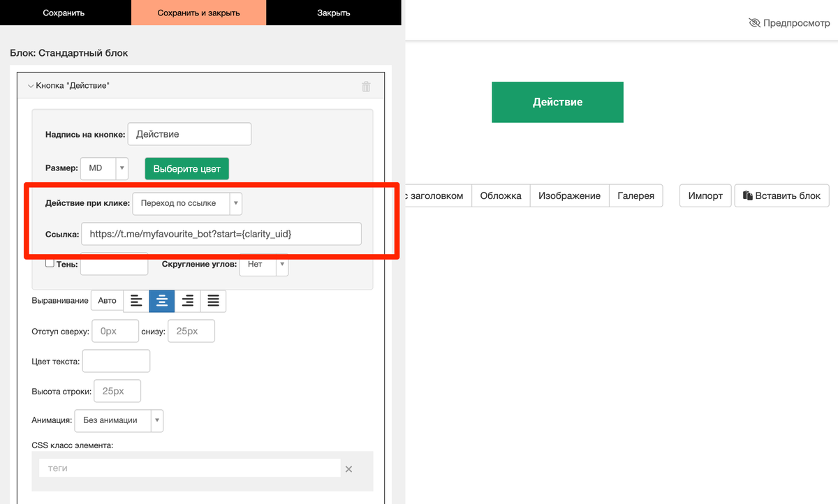Click the Ссылка URL field
Image resolution: width=838 pixels, height=504 pixels.
221,234
